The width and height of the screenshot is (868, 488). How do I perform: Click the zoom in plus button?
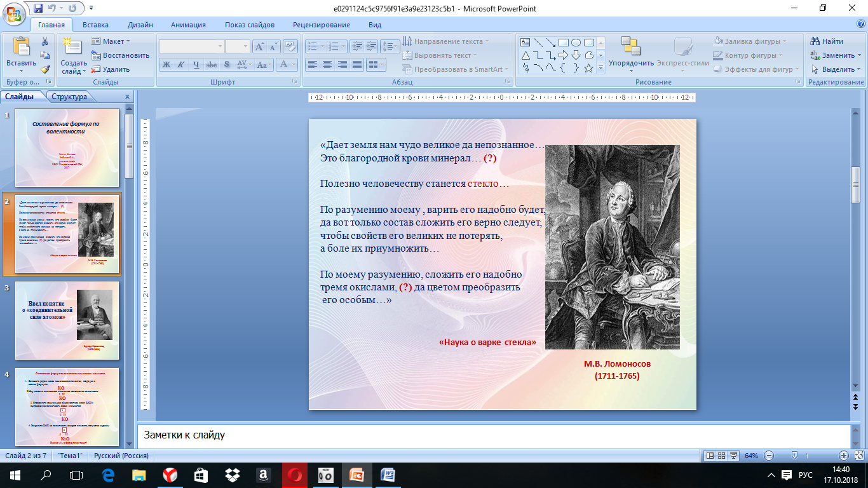coord(843,456)
